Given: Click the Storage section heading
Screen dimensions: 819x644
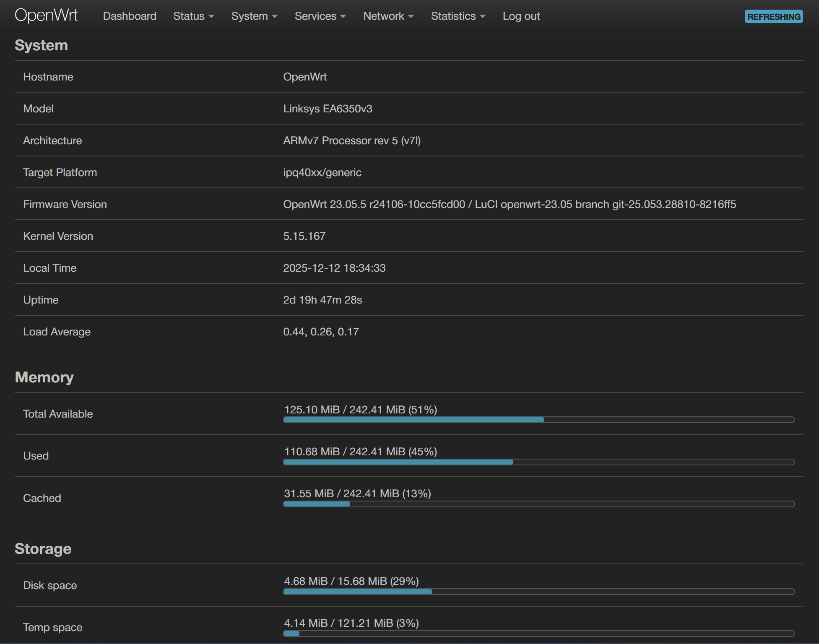Looking at the screenshot, I should click(43, 548).
